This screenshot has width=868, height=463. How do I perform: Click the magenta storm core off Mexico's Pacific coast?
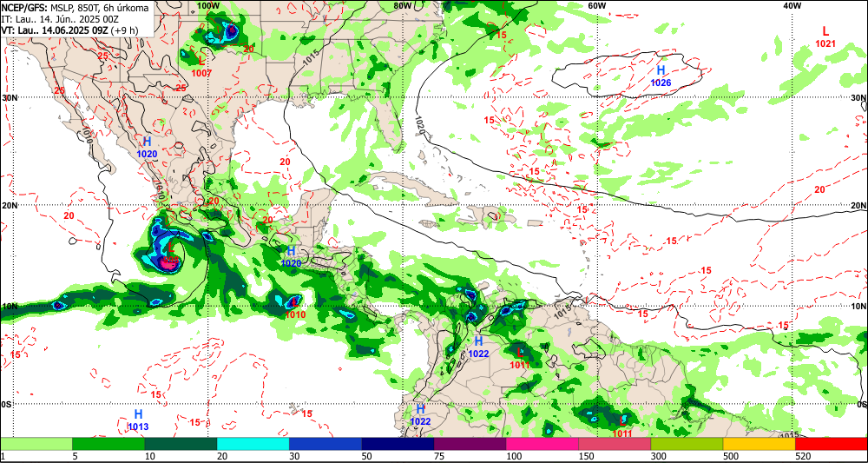click(168, 264)
